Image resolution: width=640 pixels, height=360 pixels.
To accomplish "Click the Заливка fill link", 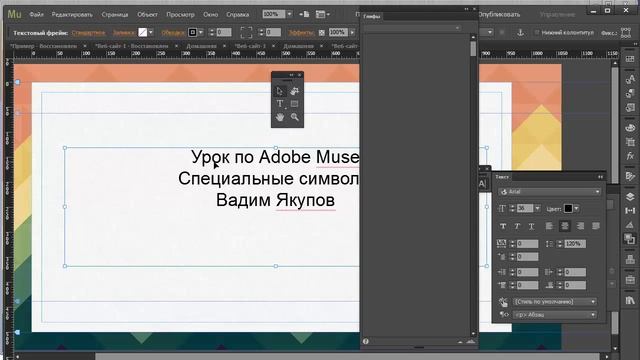I will tap(124, 33).
